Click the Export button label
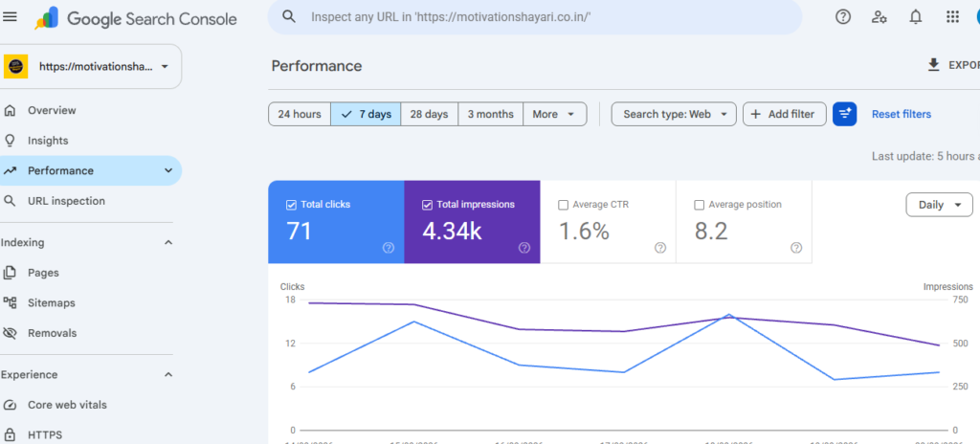 [964, 65]
